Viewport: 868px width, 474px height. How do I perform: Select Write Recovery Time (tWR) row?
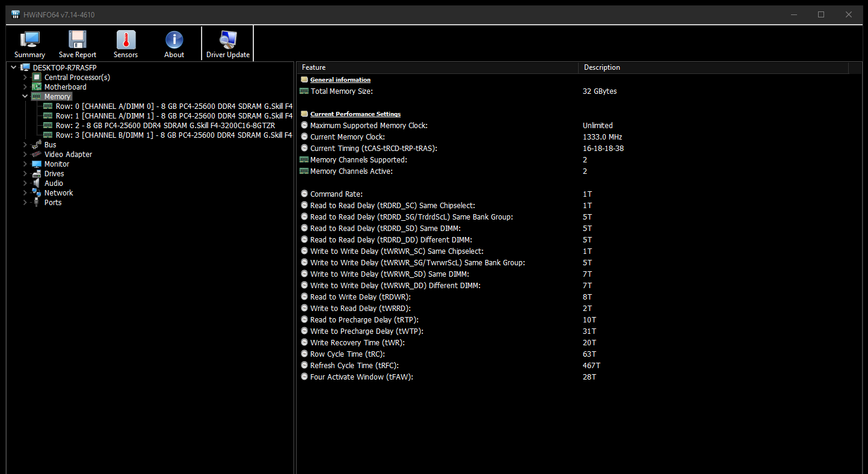point(577,343)
